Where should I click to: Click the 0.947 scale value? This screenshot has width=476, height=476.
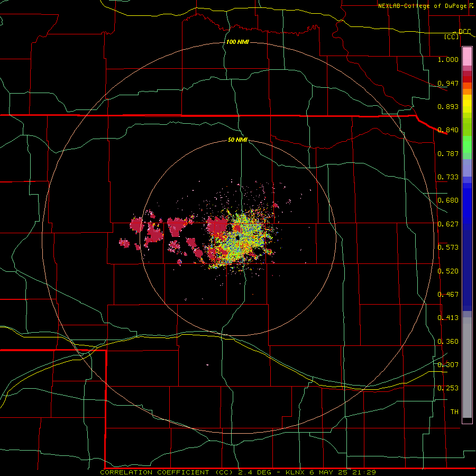click(448, 83)
